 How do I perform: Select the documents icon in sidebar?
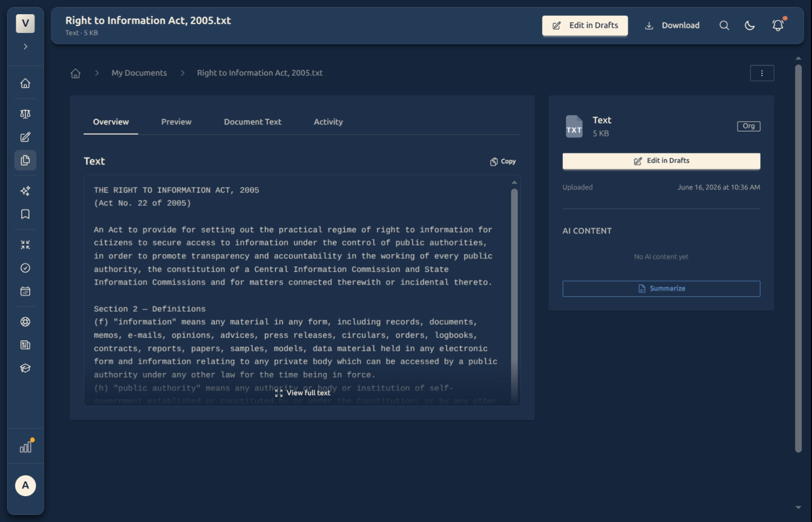(25, 160)
